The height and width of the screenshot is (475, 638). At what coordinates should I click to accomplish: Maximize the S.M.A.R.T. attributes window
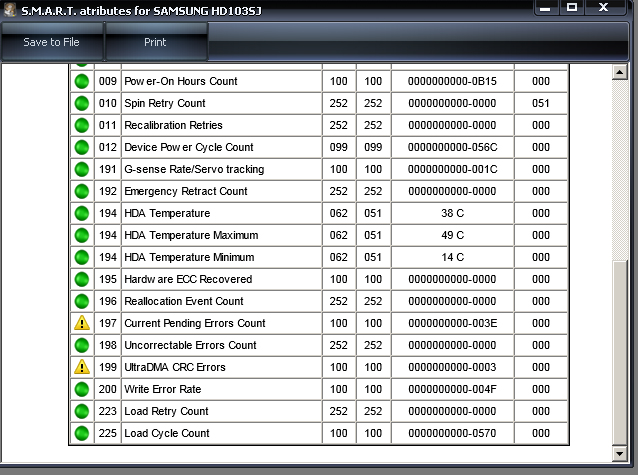[572, 7]
